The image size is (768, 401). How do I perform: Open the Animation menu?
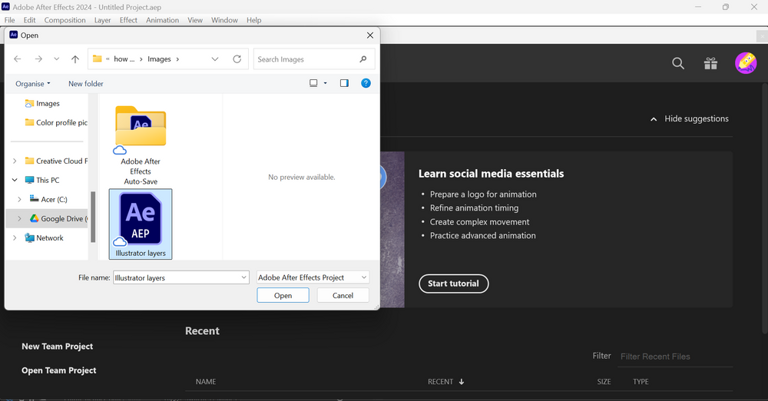pos(162,20)
